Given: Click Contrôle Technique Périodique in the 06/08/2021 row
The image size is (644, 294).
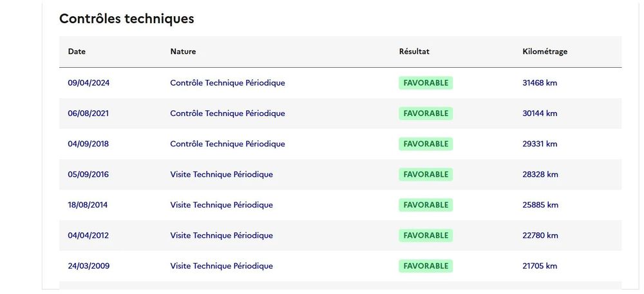Looking at the screenshot, I should [227, 113].
